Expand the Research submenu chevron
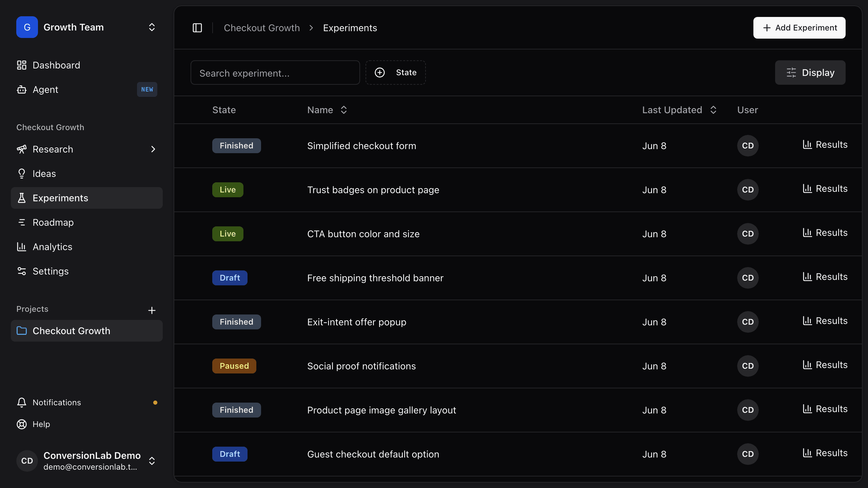 (x=153, y=149)
